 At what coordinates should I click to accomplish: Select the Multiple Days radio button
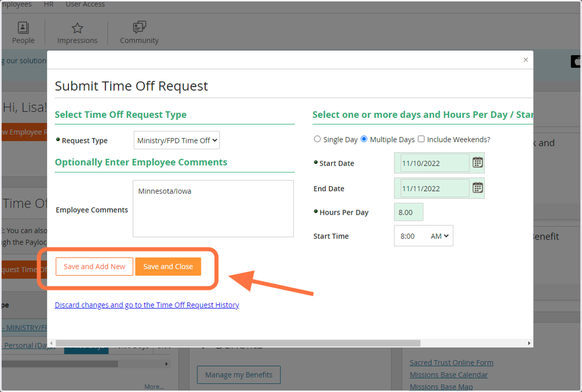(x=364, y=139)
